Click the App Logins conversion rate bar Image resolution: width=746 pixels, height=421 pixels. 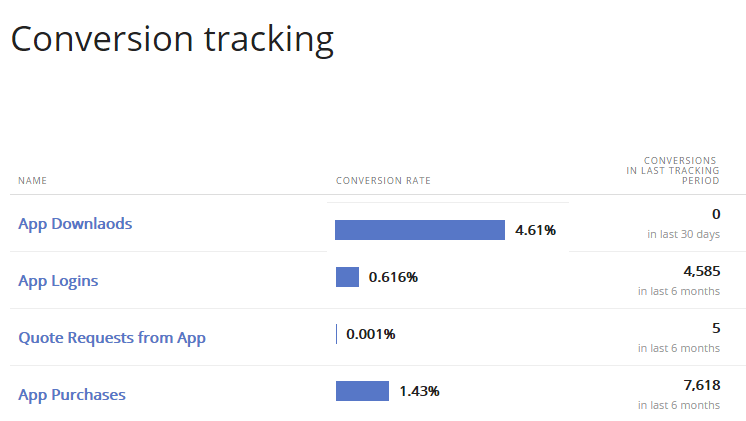pyautogui.click(x=347, y=277)
